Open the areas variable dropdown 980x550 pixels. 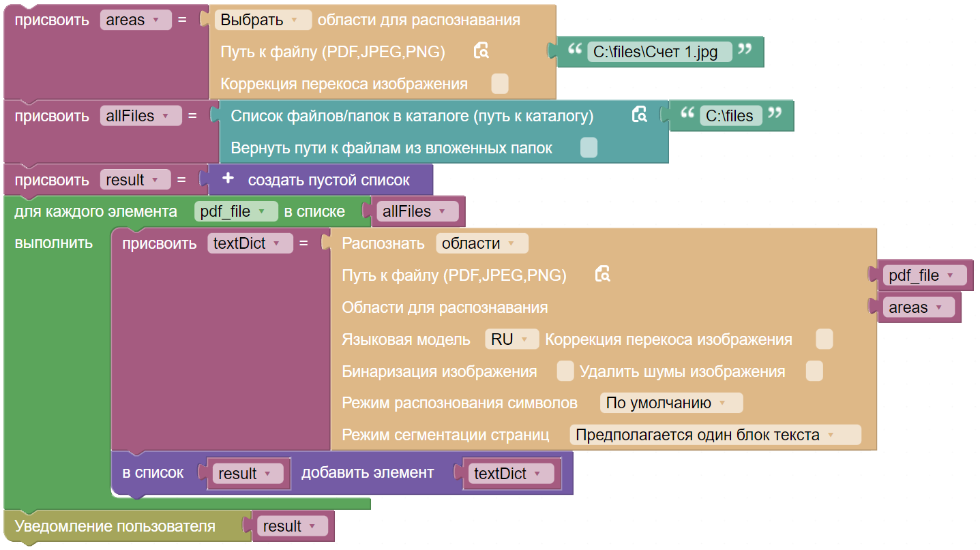[135, 19]
